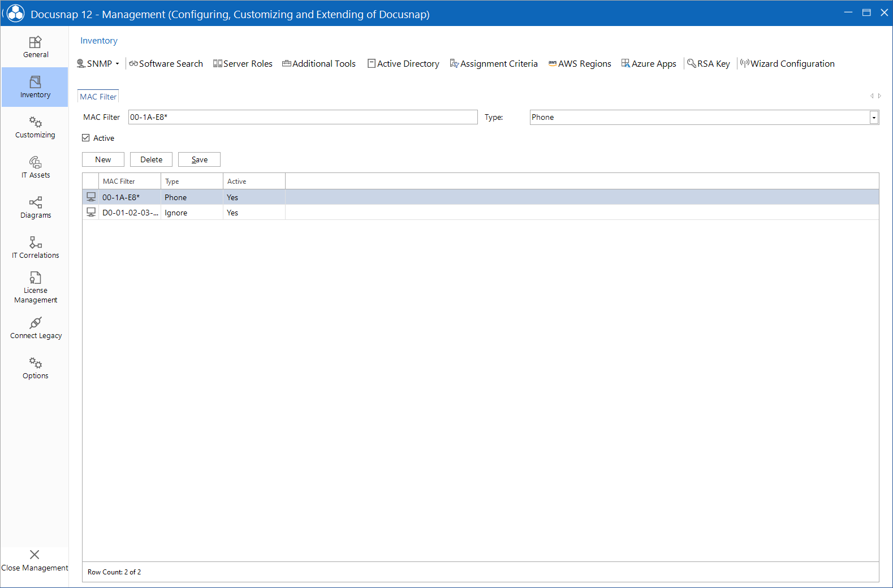This screenshot has width=893, height=588.
Task: Click the Save button
Action: pyautogui.click(x=199, y=159)
